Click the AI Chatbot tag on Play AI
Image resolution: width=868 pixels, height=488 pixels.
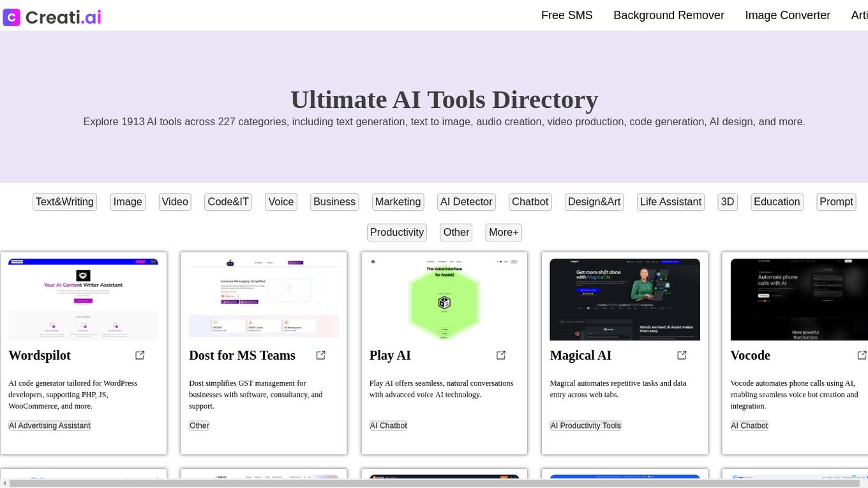(x=388, y=426)
